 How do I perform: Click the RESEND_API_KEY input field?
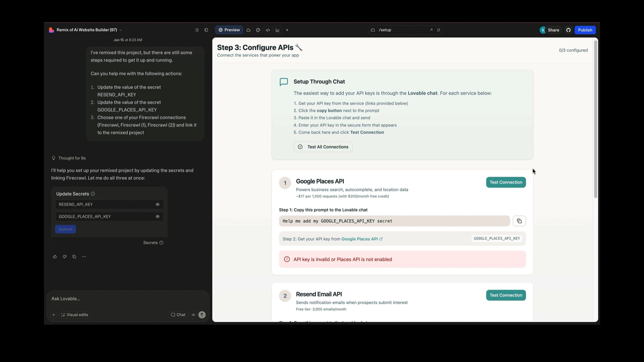(109, 204)
